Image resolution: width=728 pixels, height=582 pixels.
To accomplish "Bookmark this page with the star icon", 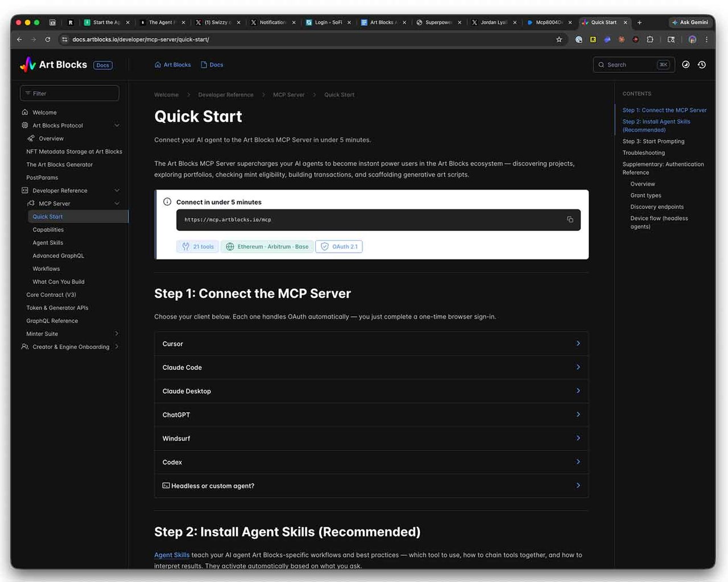I will coord(559,39).
